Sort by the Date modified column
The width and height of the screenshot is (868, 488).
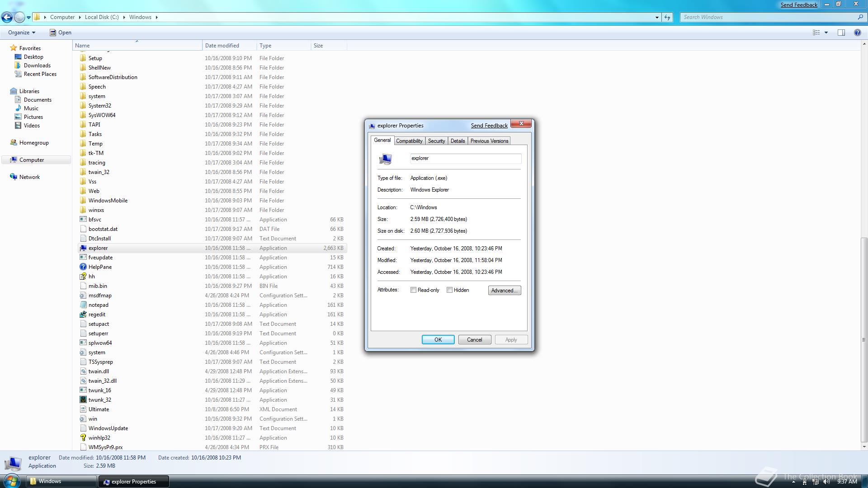click(229, 46)
